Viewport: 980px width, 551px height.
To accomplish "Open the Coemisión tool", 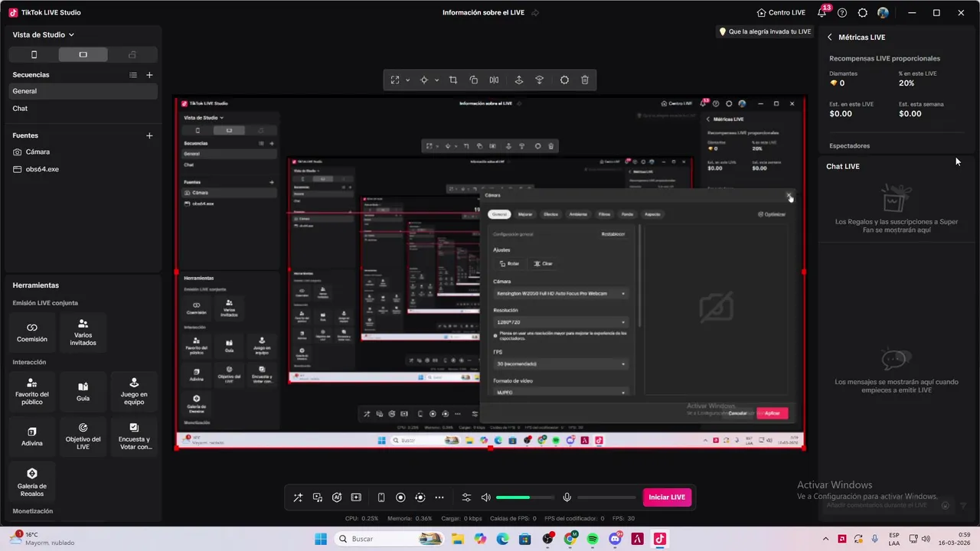I will tap(32, 332).
